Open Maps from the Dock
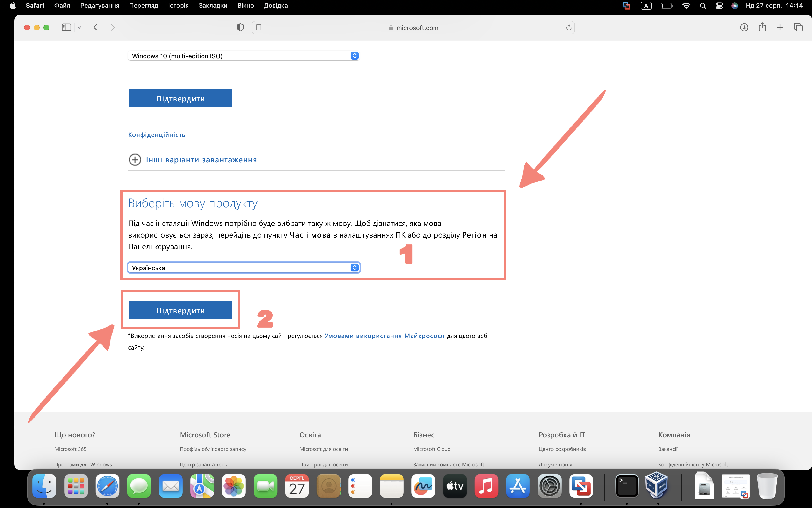The height and width of the screenshot is (508, 812). [202, 486]
